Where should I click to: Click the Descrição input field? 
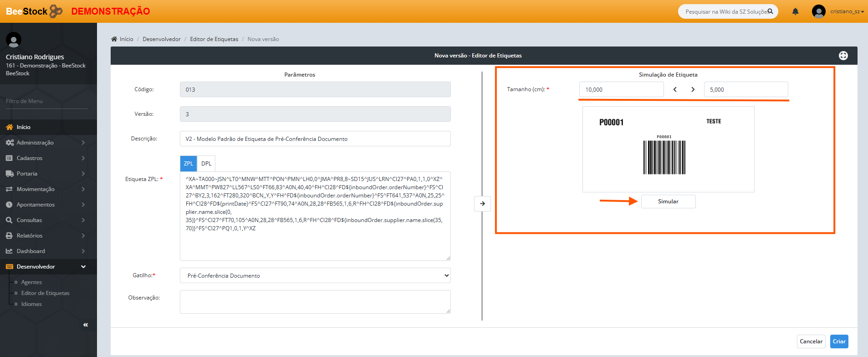pos(315,139)
